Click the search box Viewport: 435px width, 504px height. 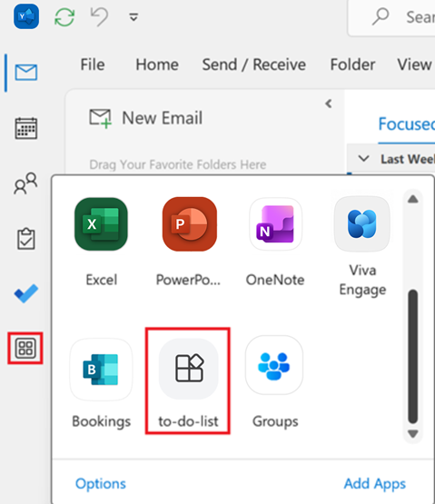391,17
